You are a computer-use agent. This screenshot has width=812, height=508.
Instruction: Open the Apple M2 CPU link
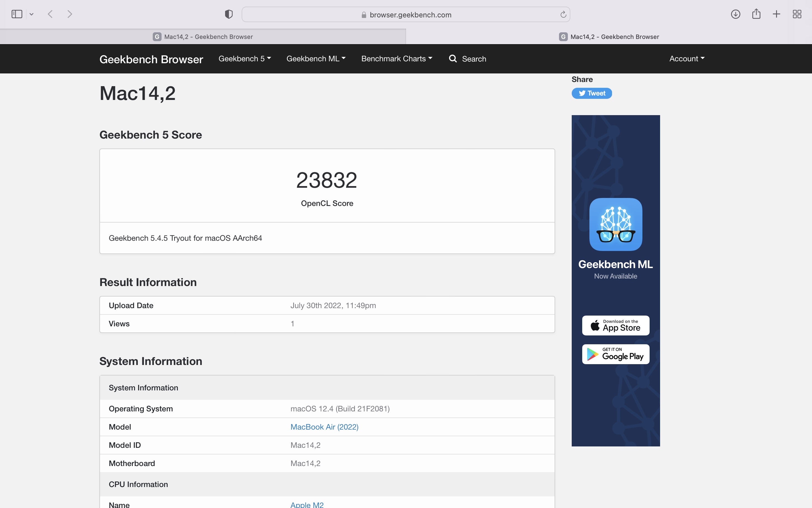[x=307, y=505]
